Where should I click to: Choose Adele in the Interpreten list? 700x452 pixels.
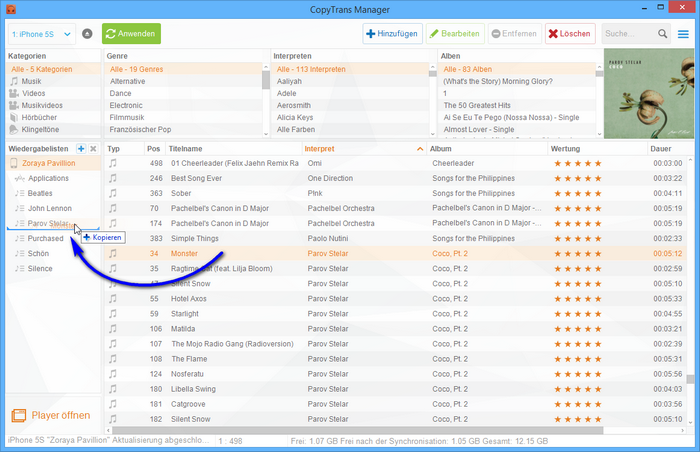(288, 93)
